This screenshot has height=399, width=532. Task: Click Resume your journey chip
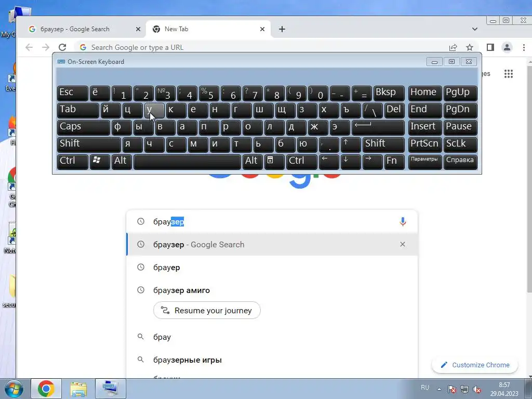(207, 311)
